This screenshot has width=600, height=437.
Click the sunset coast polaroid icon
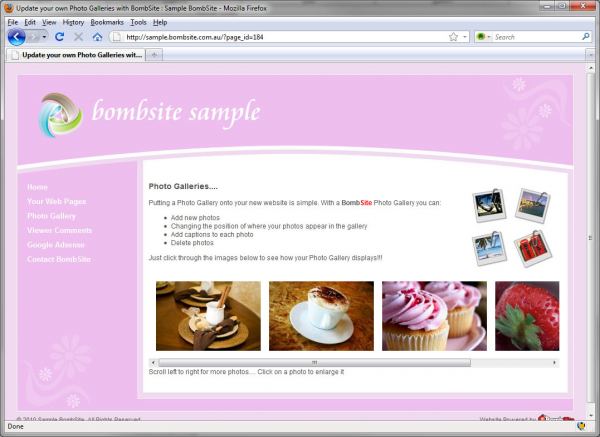533,205
